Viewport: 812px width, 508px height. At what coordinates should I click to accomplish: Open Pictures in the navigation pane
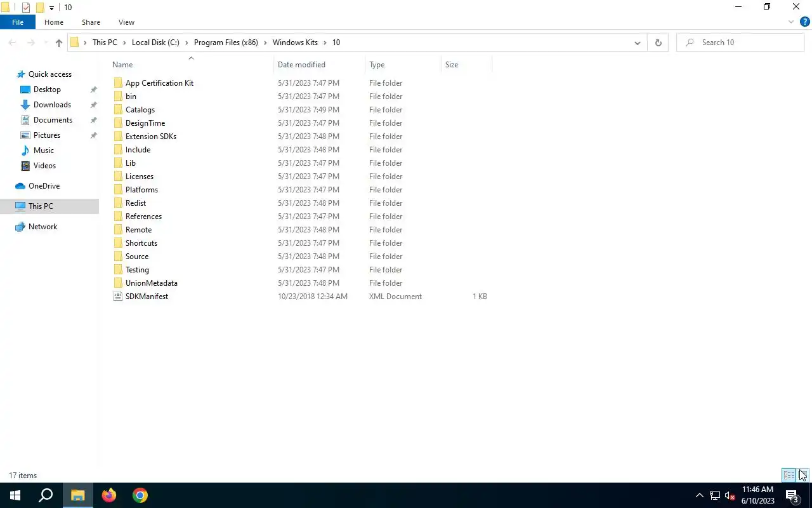[x=47, y=135]
